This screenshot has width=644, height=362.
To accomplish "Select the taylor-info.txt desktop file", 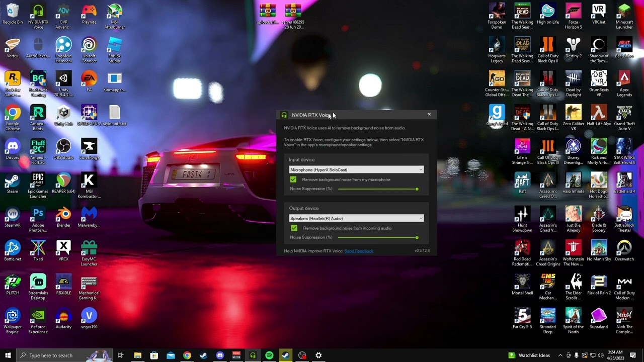I will pos(115,116).
